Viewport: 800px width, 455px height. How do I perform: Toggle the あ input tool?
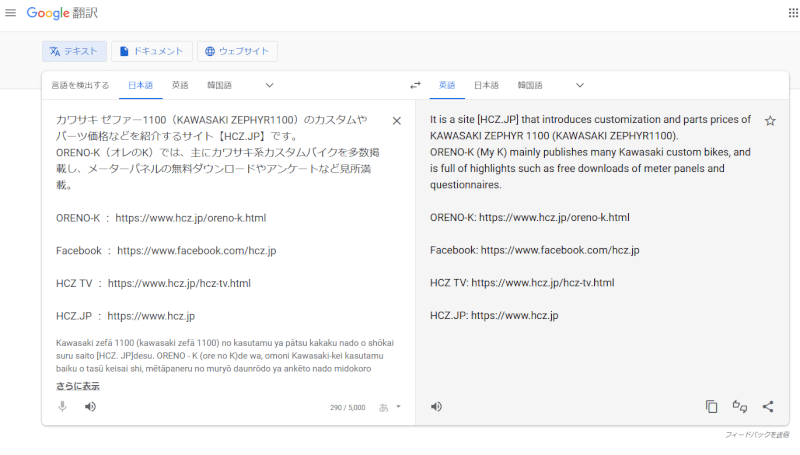tap(383, 407)
